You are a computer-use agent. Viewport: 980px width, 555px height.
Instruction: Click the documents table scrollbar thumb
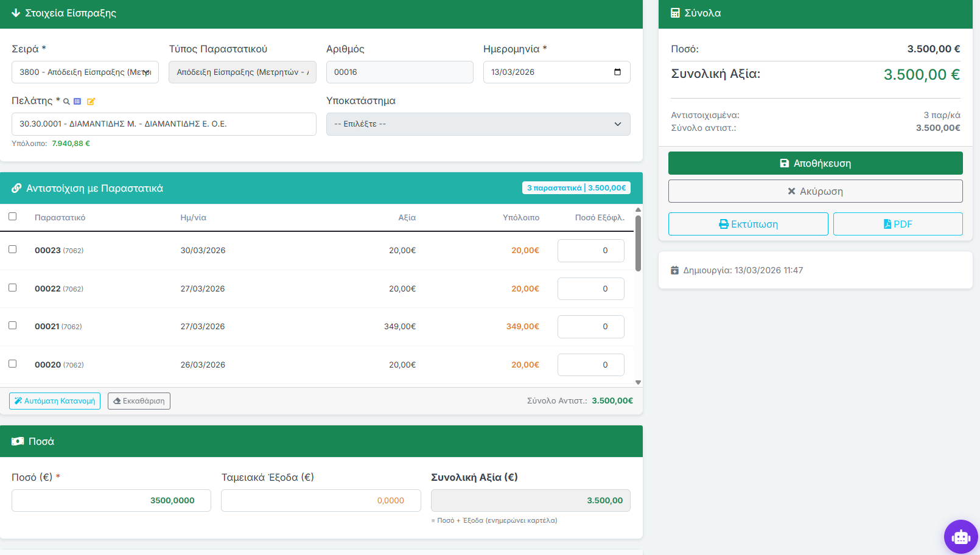pos(638,243)
